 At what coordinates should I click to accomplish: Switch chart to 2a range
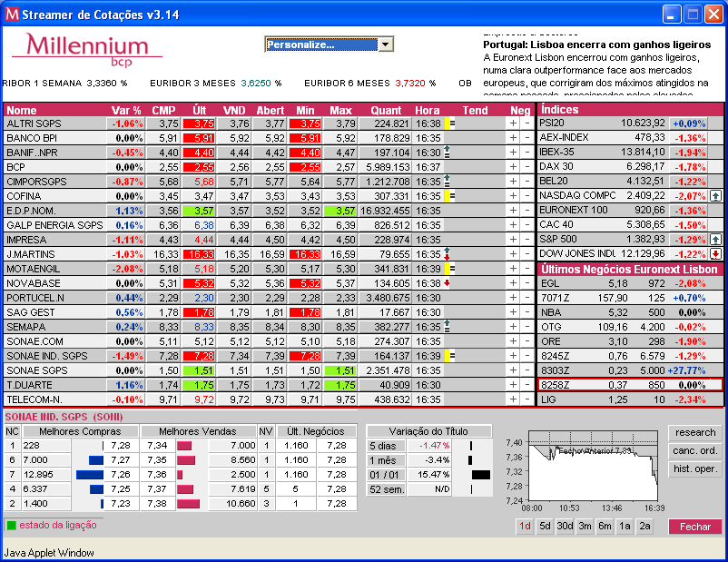644,527
